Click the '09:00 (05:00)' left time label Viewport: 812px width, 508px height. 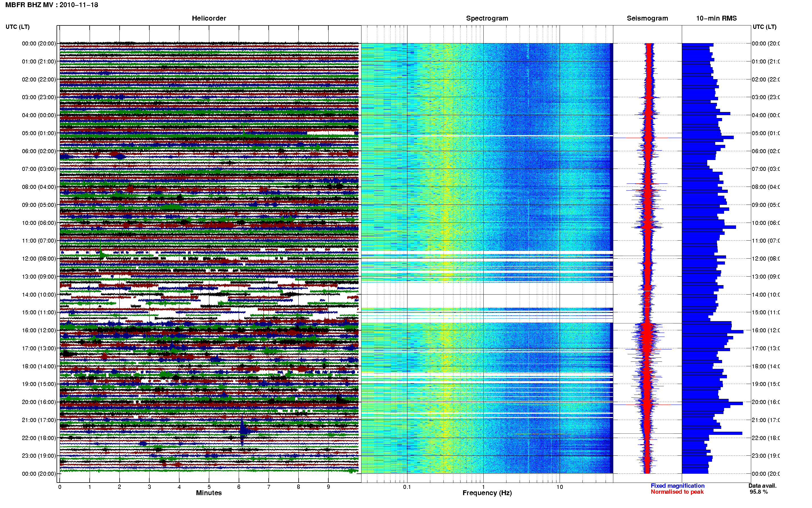click(x=39, y=205)
